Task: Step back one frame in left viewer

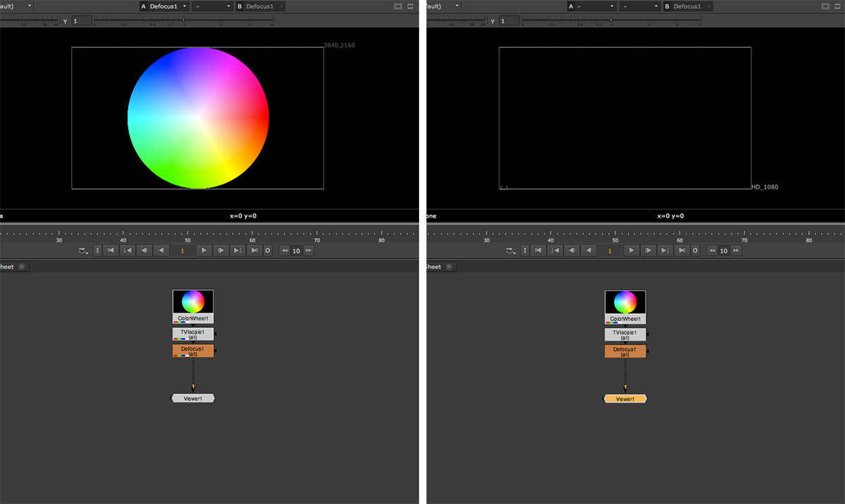Action: 144,251
